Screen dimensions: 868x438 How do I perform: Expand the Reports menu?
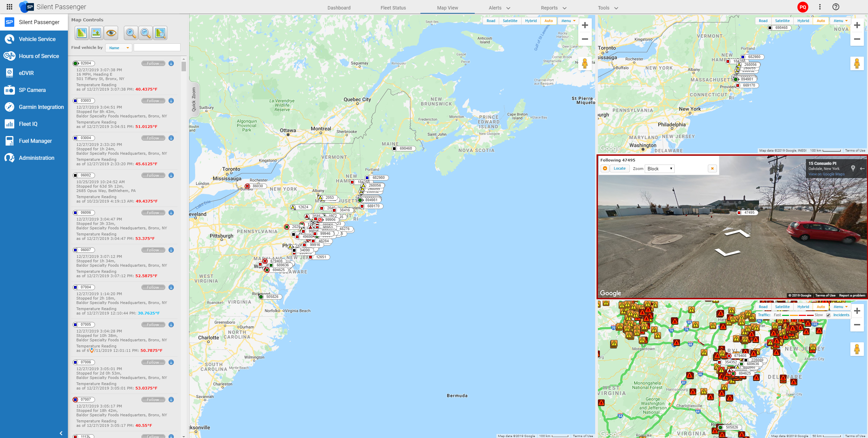pos(553,8)
